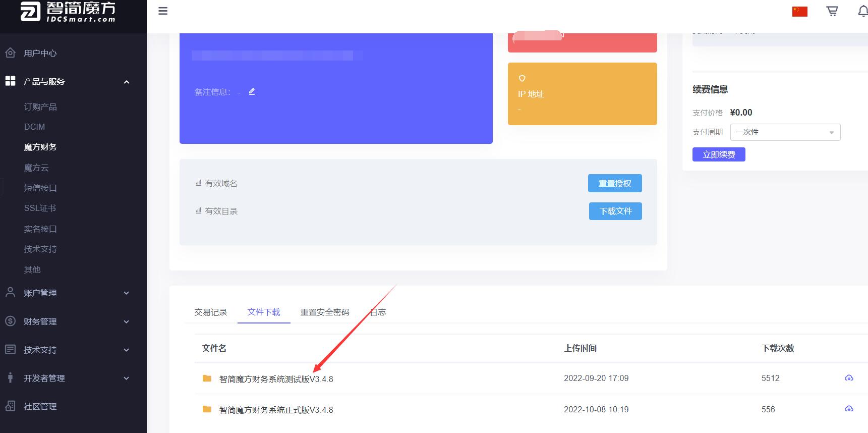Click the 续费信息 heading
The width and height of the screenshot is (868, 433).
pyautogui.click(x=710, y=89)
